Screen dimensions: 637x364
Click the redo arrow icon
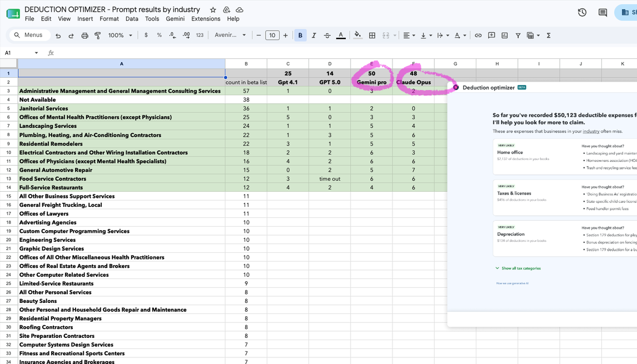pos(71,36)
